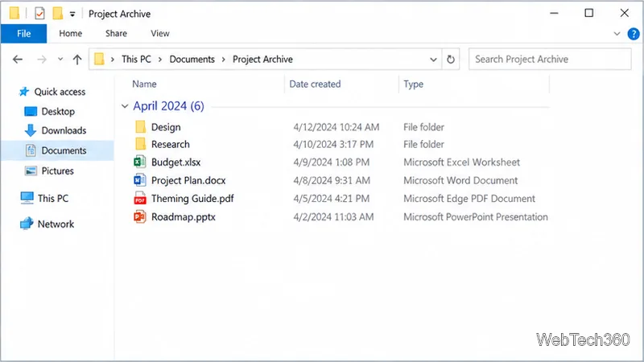Open Downloads in the navigation pane

click(64, 130)
